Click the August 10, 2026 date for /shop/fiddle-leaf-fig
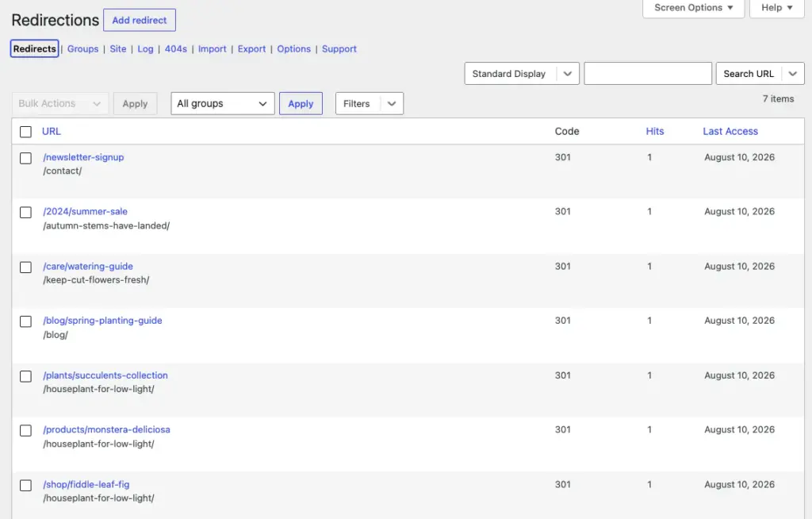Image resolution: width=812 pixels, height=519 pixels. coord(740,484)
